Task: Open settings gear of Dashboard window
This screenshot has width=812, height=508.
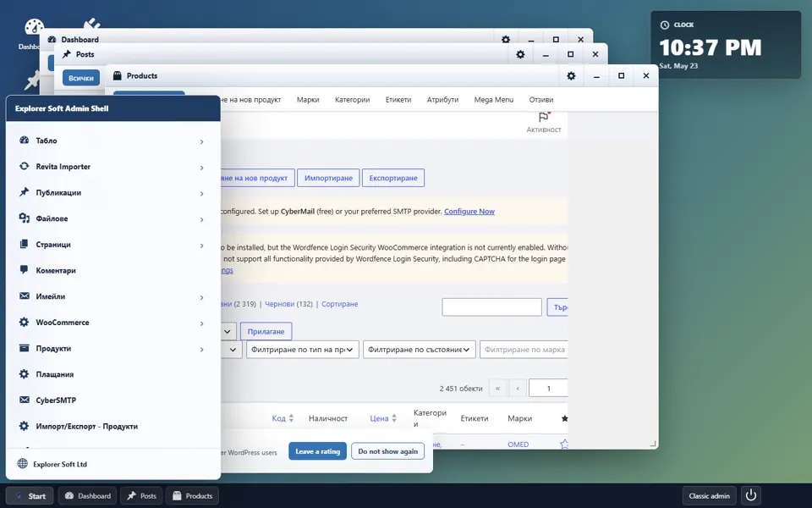Action: (x=506, y=40)
